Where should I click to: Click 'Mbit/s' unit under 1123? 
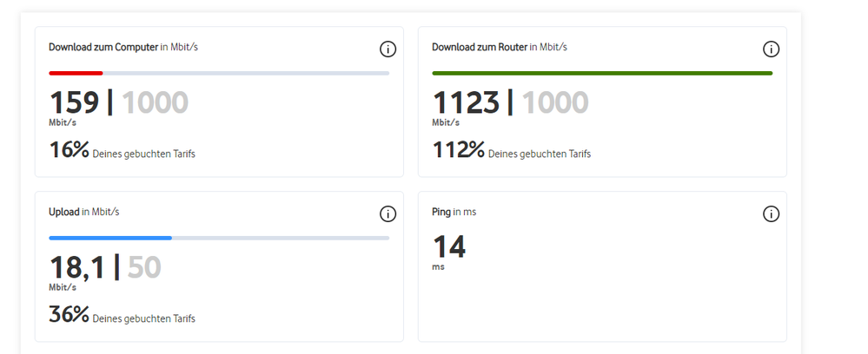446,123
